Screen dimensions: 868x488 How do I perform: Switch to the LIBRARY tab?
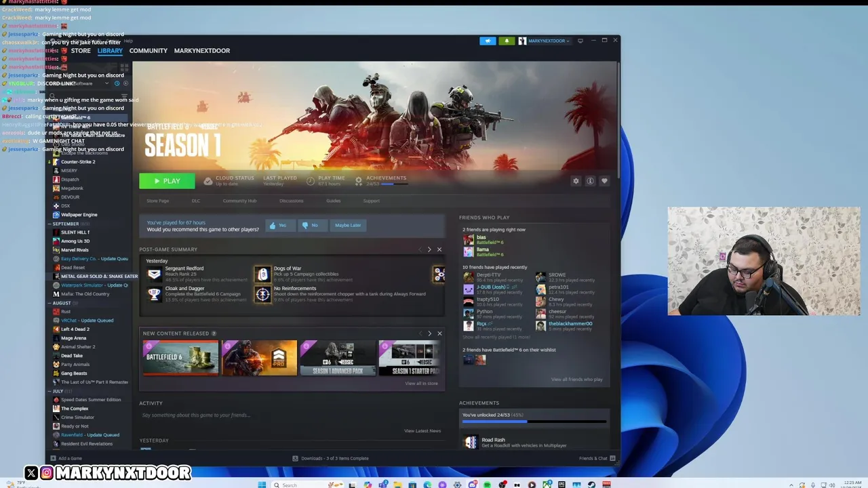[110, 51]
